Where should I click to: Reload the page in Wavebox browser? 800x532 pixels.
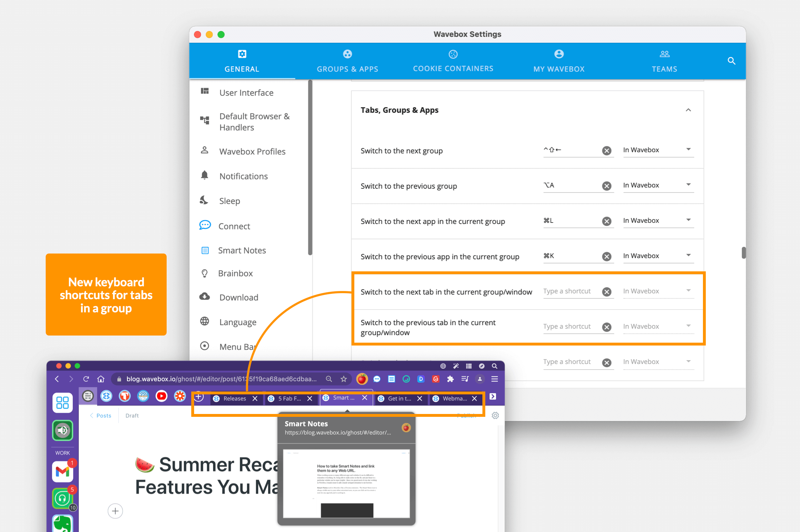(x=86, y=379)
